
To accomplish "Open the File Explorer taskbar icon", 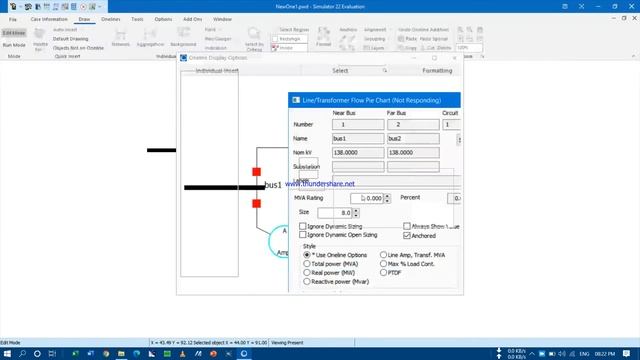I will click(121, 353).
